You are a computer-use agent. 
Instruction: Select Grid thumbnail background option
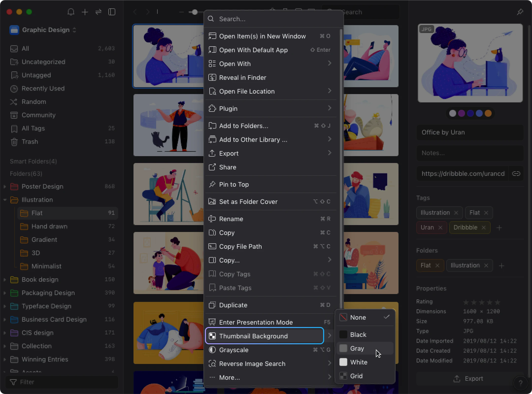point(365,376)
